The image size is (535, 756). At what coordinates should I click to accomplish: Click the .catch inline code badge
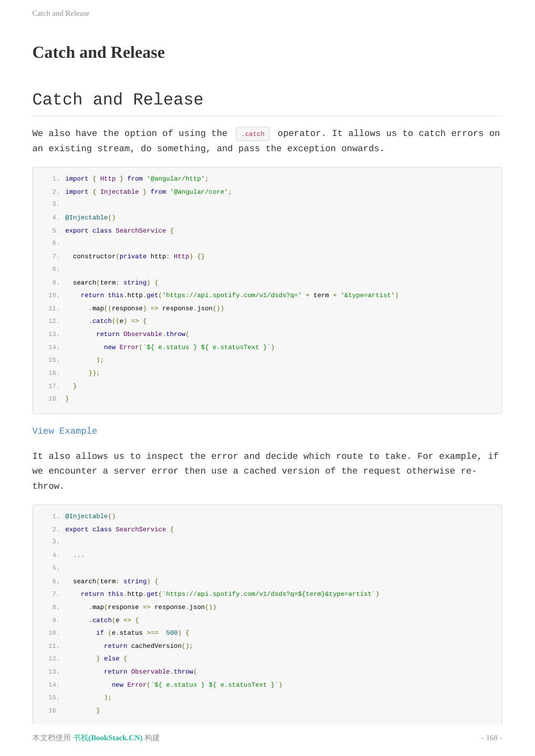click(253, 134)
